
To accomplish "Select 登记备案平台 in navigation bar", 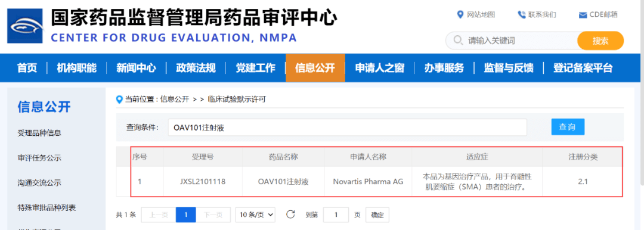I will [583, 68].
